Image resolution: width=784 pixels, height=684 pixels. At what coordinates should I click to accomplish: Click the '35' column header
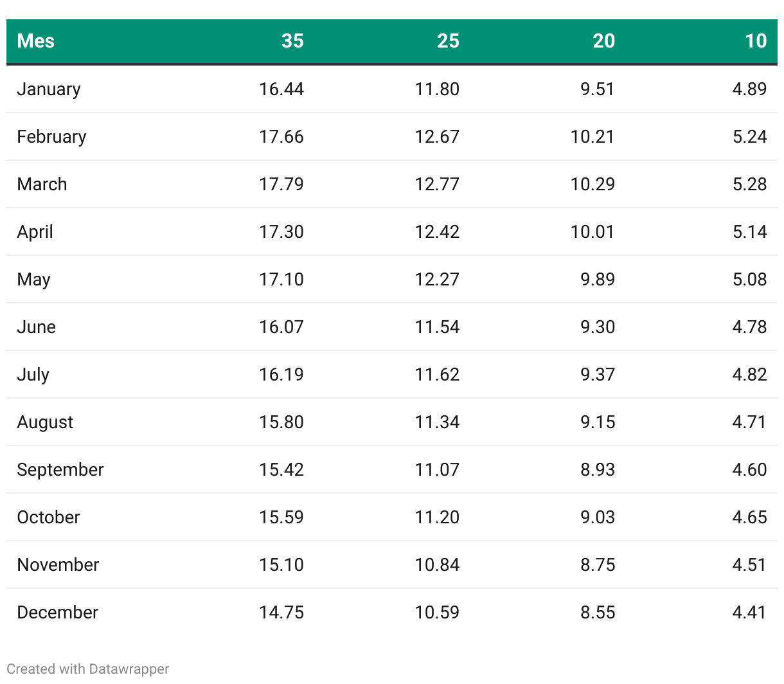point(292,41)
